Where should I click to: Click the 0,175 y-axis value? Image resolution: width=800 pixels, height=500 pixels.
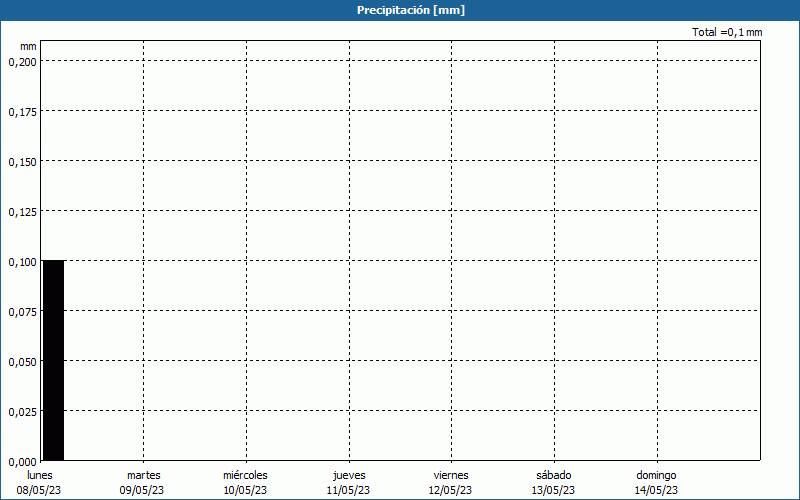(x=23, y=112)
